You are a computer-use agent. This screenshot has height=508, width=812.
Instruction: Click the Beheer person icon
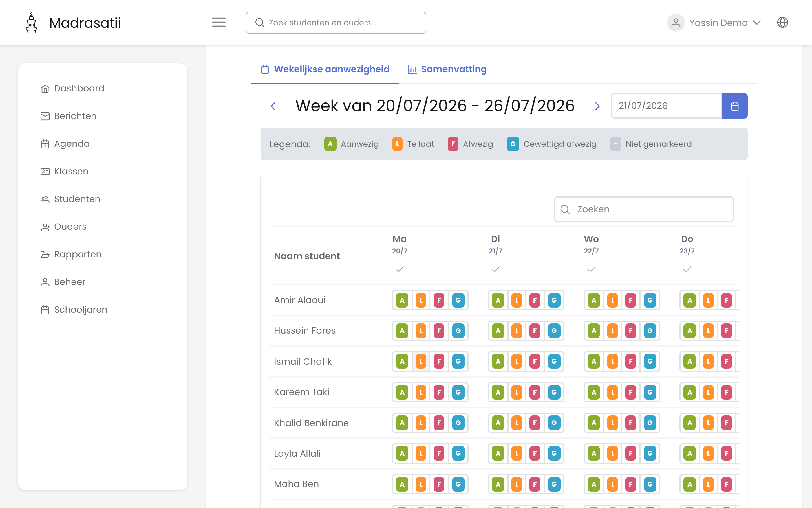[45, 282]
